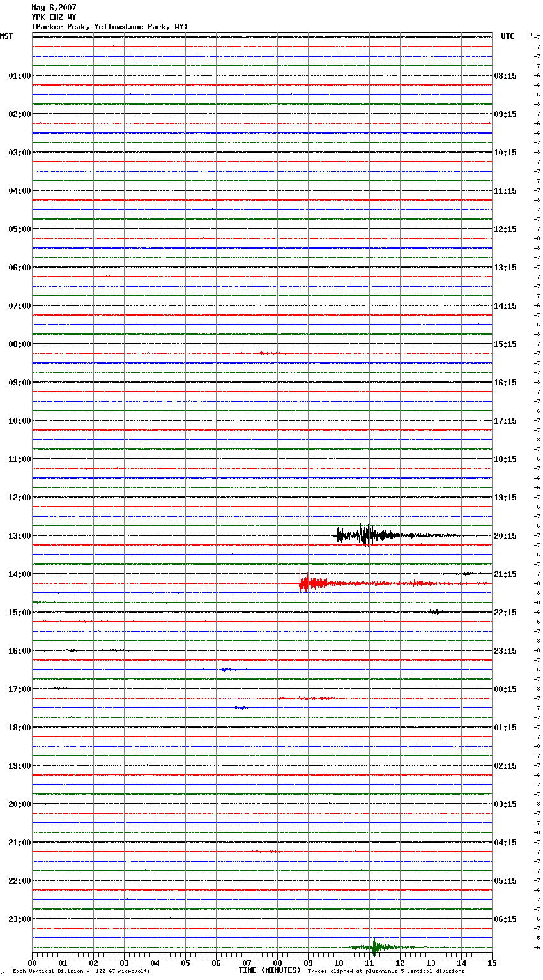Click minute tick label '03' on the time axis
Viewport: 543px width, 980px height.
124,963
